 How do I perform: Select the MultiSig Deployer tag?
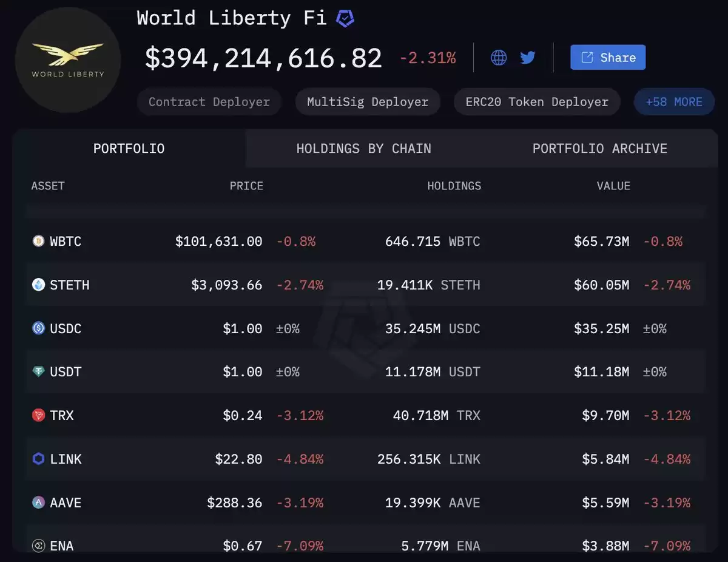(368, 102)
